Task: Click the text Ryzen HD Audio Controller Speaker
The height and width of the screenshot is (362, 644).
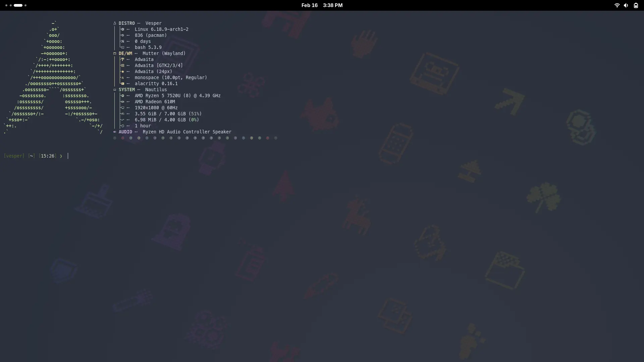Action: [x=187, y=132]
